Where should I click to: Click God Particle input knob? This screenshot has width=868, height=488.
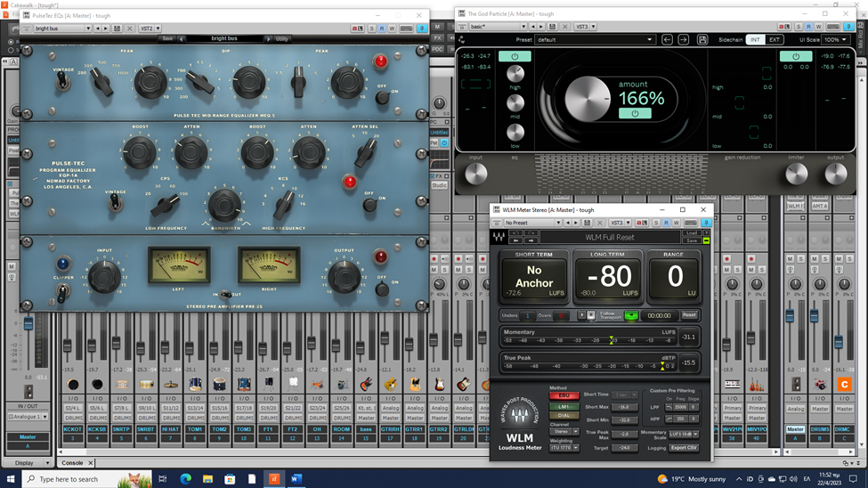(x=475, y=175)
